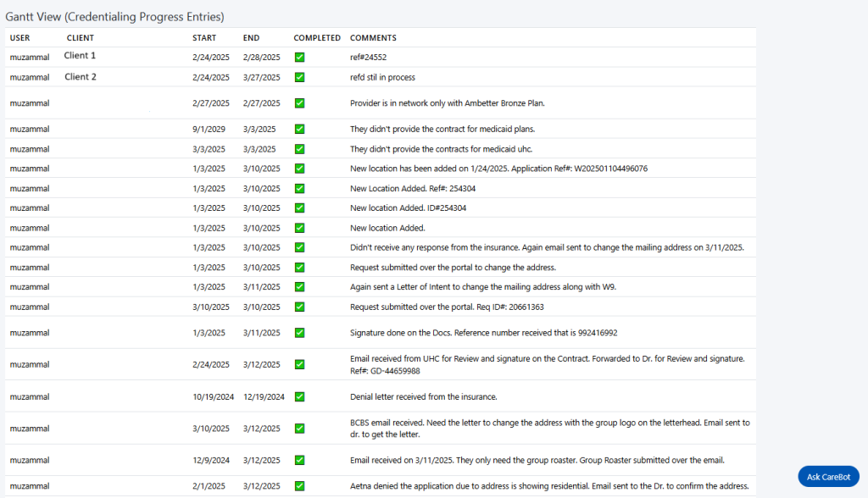Sort by the END column header
868x498 pixels.
(251, 37)
